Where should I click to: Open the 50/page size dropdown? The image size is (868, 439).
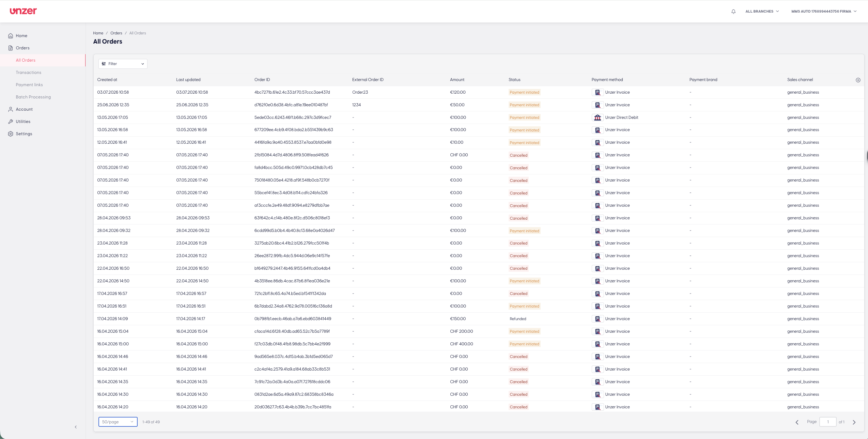(x=118, y=422)
